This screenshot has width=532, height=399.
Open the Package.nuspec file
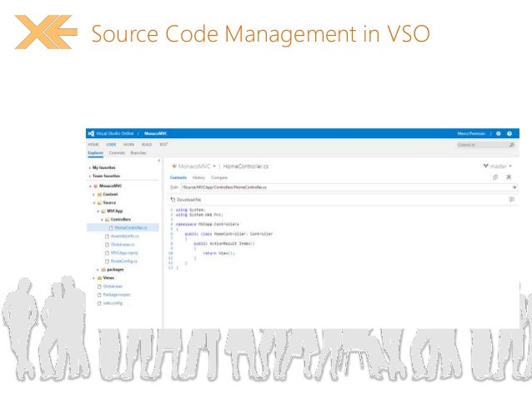click(117, 295)
